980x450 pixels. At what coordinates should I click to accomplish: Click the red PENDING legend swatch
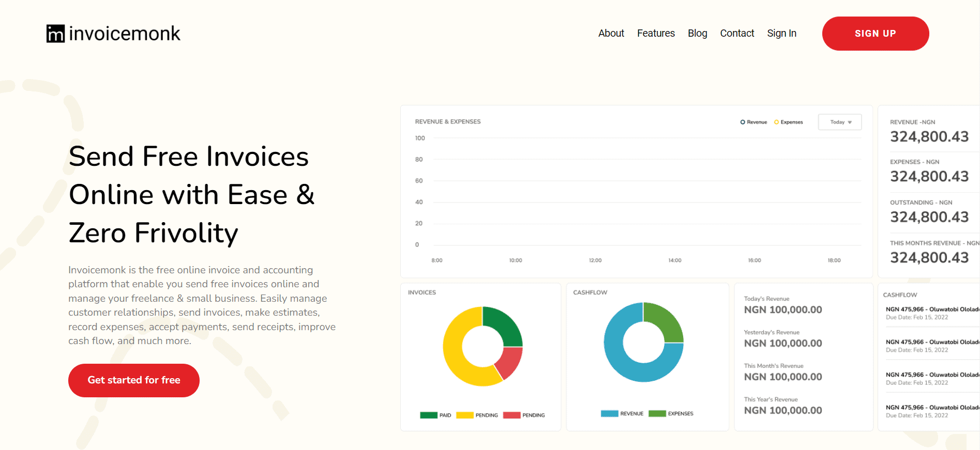511,415
